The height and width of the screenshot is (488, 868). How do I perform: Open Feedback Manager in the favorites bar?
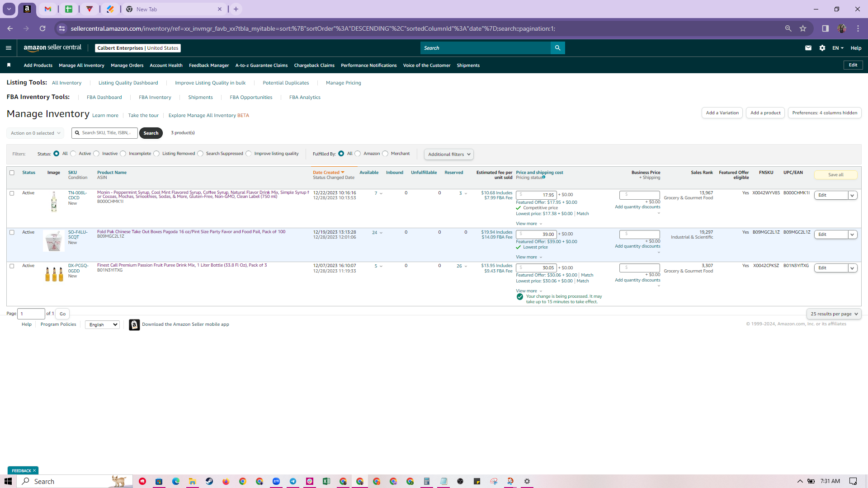point(209,66)
